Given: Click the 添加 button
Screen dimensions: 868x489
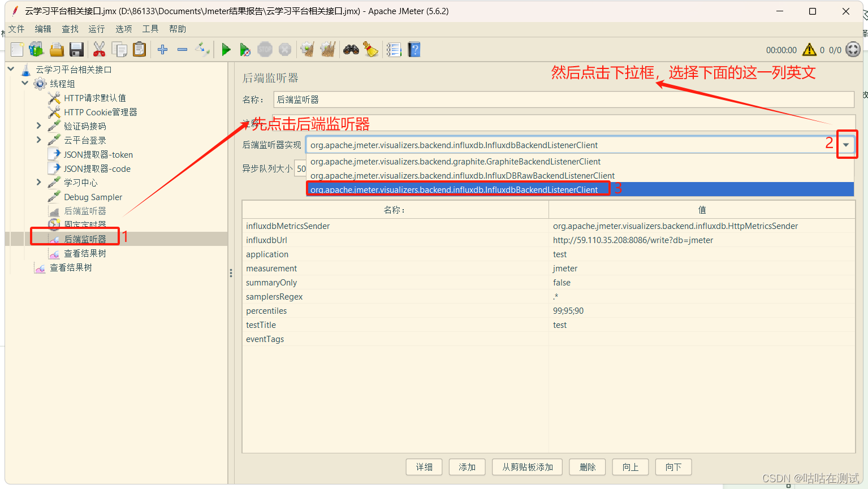Looking at the screenshot, I should pyautogui.click(x=467, y=467).
